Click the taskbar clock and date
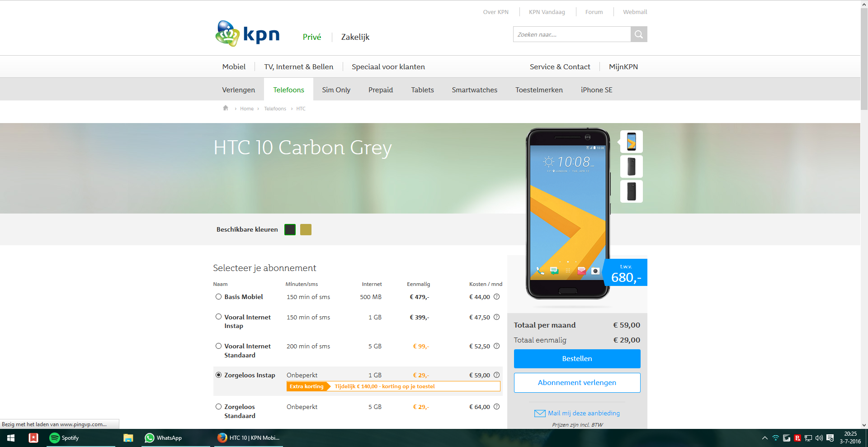Image resolution: width=868 pixels, height=447 pixels. click(x=850, y=437)
